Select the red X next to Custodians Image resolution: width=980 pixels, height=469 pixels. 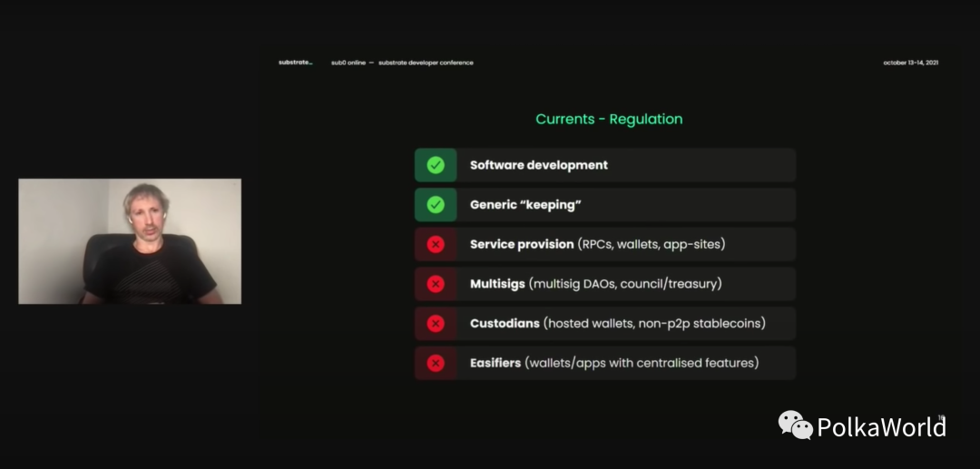click(x=436, y=324)
